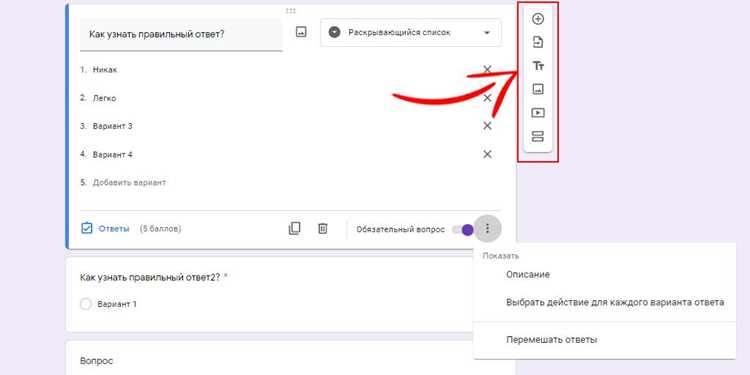The height and width of the screenshot is (375, 750).
Task: Delete the question with trash icon
Action: pos(323,229)
